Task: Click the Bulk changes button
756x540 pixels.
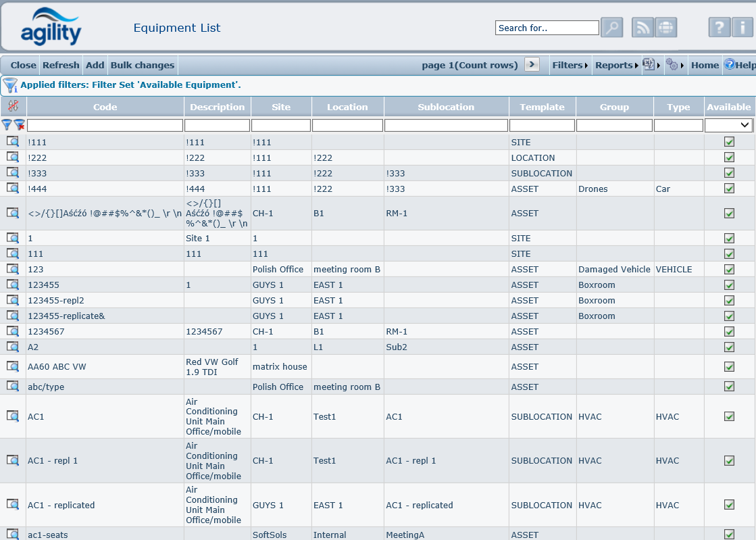Action: [143, 66]
